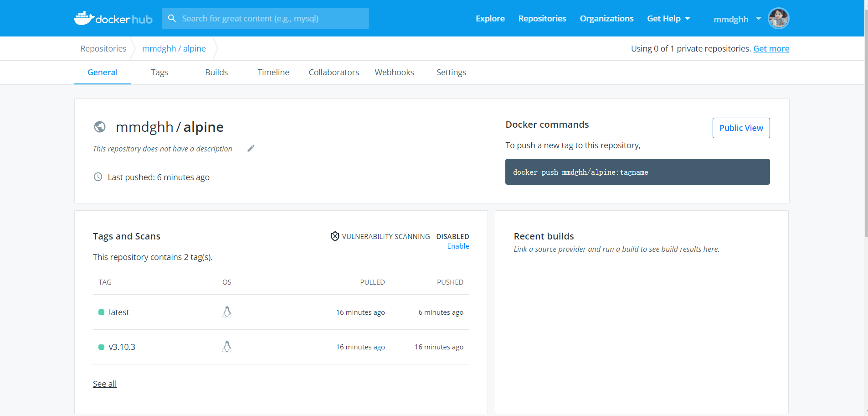Open the Timeline tab

pyautogui.click(x=273, y=73)
